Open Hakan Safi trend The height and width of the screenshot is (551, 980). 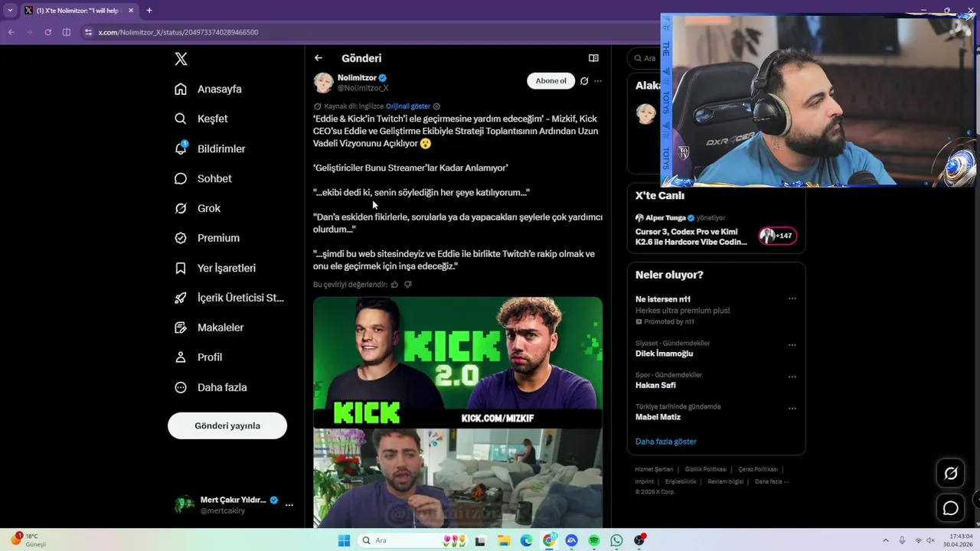(655, 385)
